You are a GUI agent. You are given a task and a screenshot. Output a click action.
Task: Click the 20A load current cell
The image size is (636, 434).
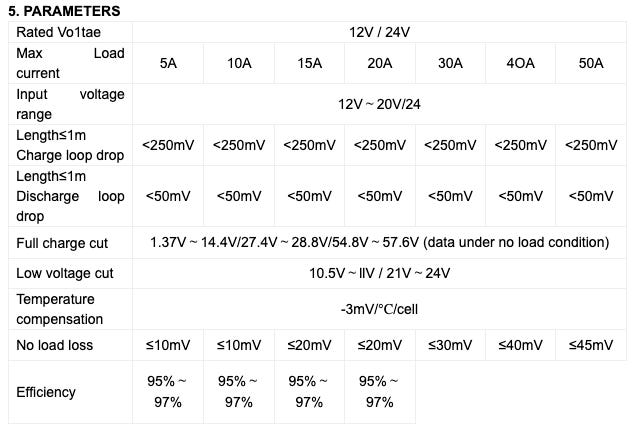tap(379, 62)
